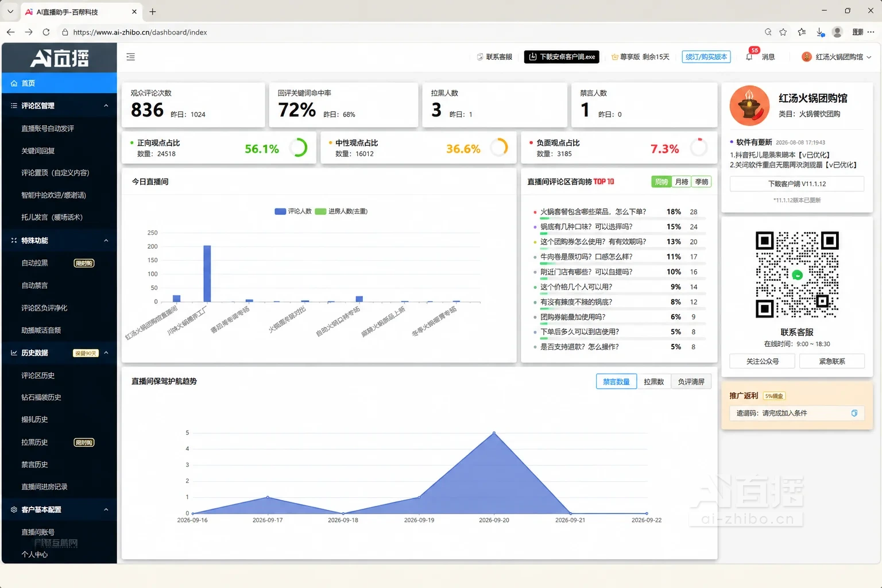Collapse the 客户基本配置 section chevron
This screenshot has width=882, height=588.
(x=106, y=510)
